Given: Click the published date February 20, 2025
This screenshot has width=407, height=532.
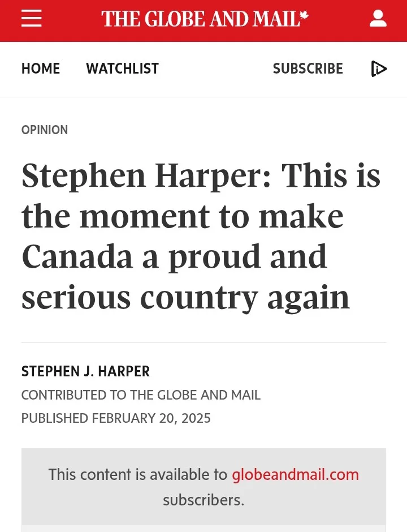Looking at the screenshot, I should click(x=116, y=418).
